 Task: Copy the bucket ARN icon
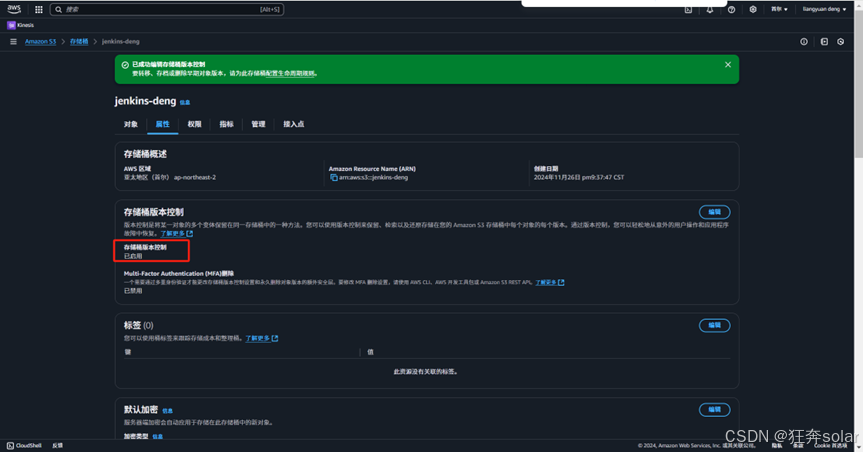[x=334, y=177]
